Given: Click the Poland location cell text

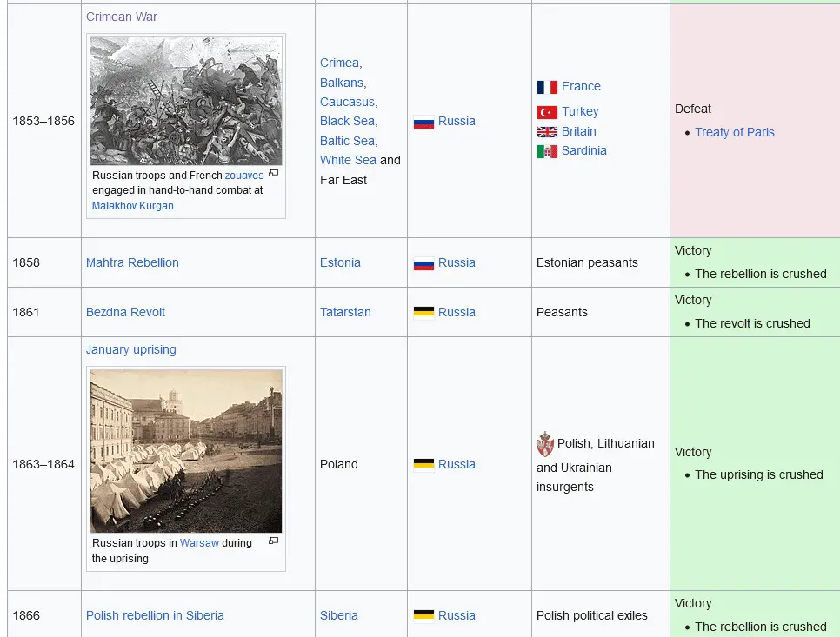Looking at the screenshot, I should click(x=338, y=464).
